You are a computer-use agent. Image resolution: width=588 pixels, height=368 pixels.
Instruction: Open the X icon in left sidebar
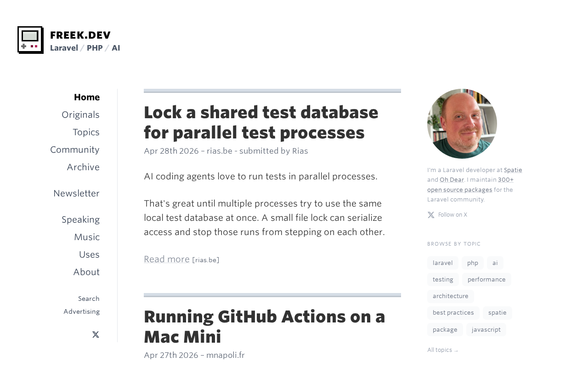[x=96, y=334]
